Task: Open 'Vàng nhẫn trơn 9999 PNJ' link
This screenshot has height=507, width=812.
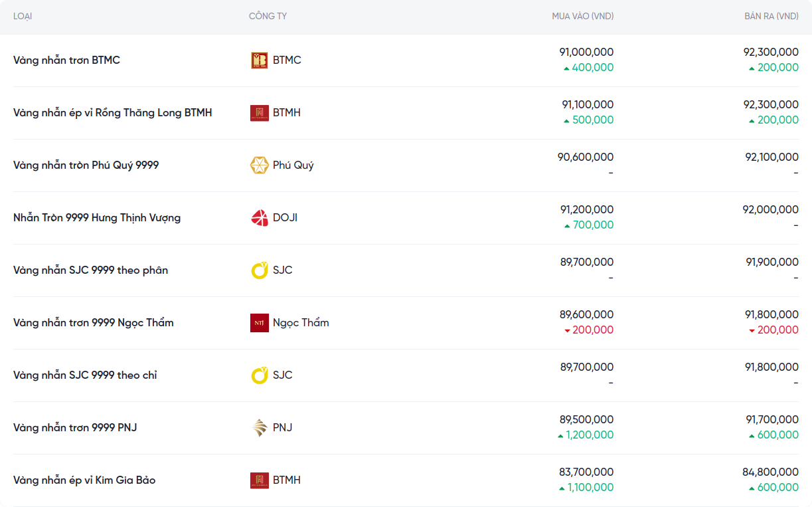Action: pyautogui.click(x=75, y=428)
